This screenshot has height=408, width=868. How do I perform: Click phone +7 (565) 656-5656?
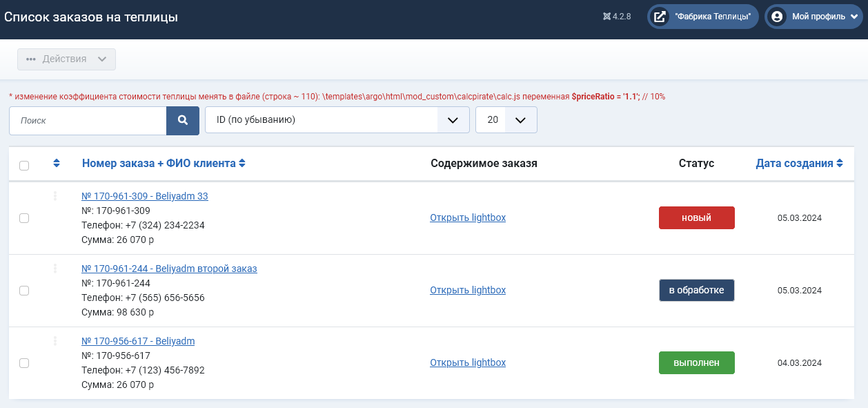pos(164,298)
